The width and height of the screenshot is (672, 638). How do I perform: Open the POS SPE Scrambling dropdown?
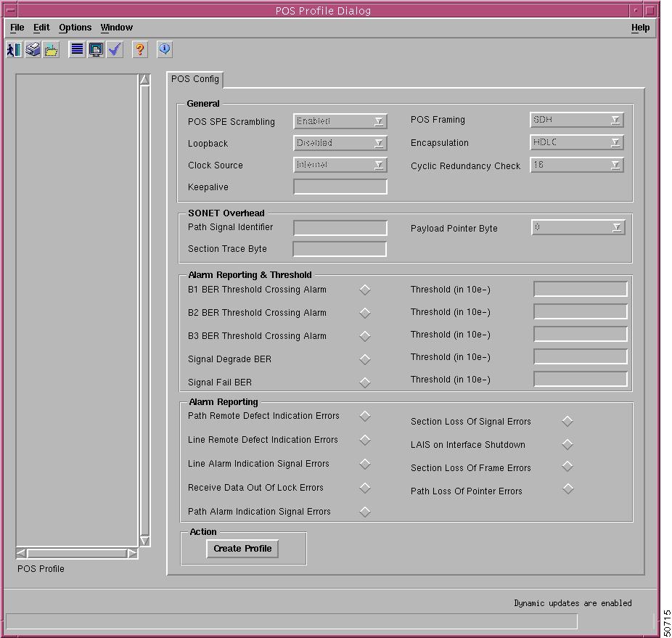tap(340, 121)
